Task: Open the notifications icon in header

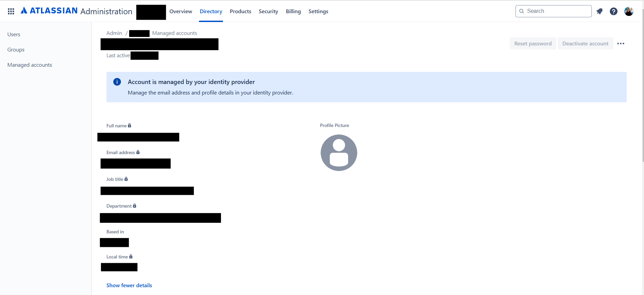Action: tap(599, 11)
